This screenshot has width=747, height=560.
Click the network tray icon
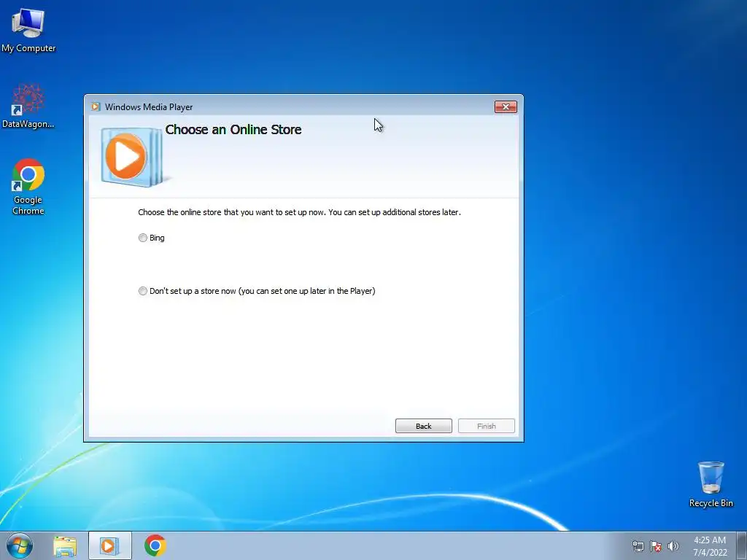coord(638,546)
